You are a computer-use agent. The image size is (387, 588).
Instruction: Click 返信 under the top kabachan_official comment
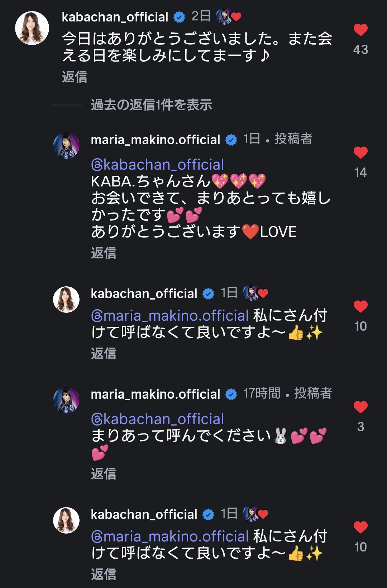coord(75,77)
